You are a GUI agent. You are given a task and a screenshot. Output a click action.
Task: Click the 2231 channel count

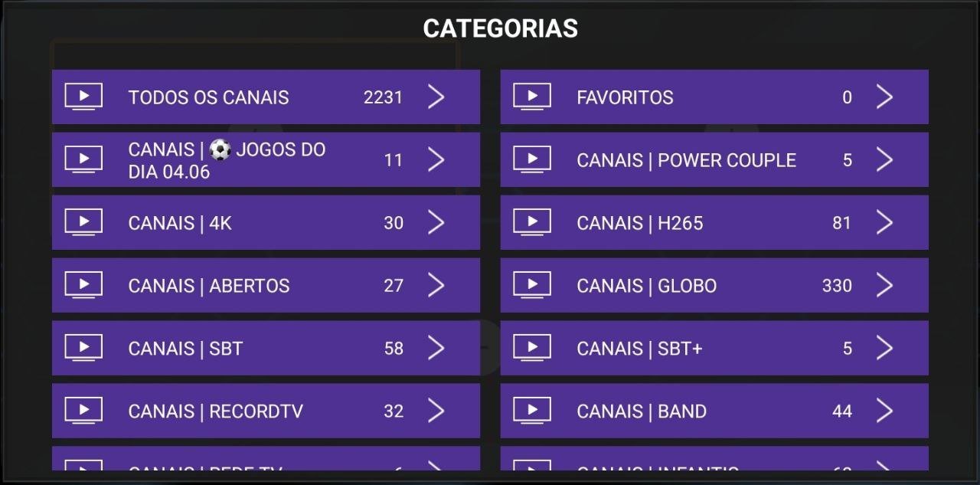pos(383,97)
